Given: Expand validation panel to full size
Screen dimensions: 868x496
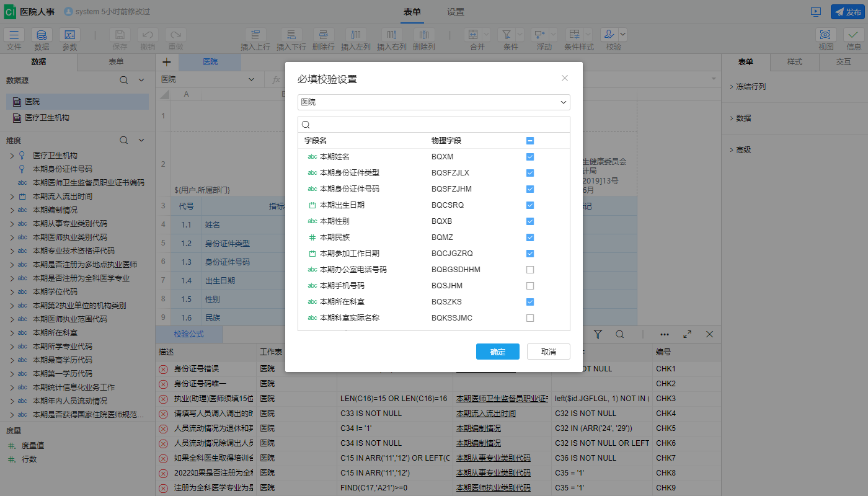Looking at the screenshot, I should tap(687, 334).
